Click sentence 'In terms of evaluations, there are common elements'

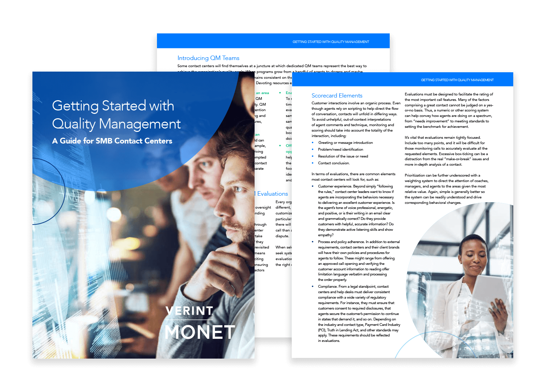[x=353, y=177]
